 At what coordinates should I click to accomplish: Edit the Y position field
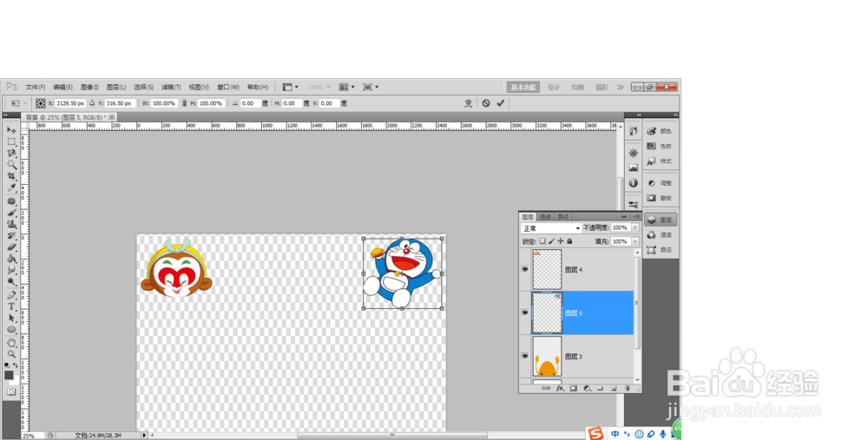click(120, 103)
